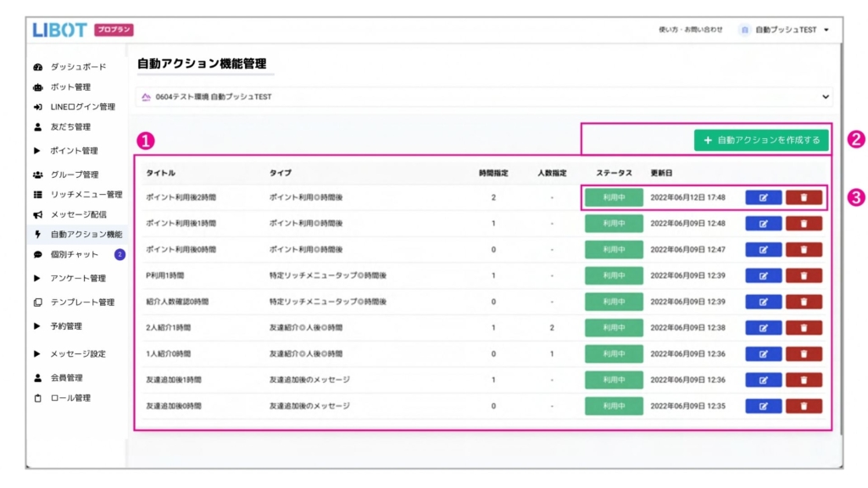Delete the 友達追加後0時間 action via trash icon
868x488 pixels.
point(804,407)
